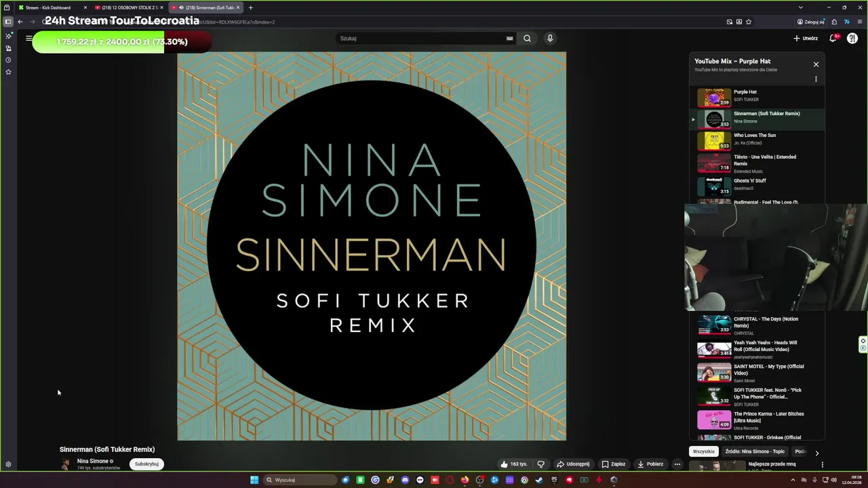Viewport: 868px width, 488px height.
Task: Go back with the browser back arrow
Action: (x=20, y=22)
